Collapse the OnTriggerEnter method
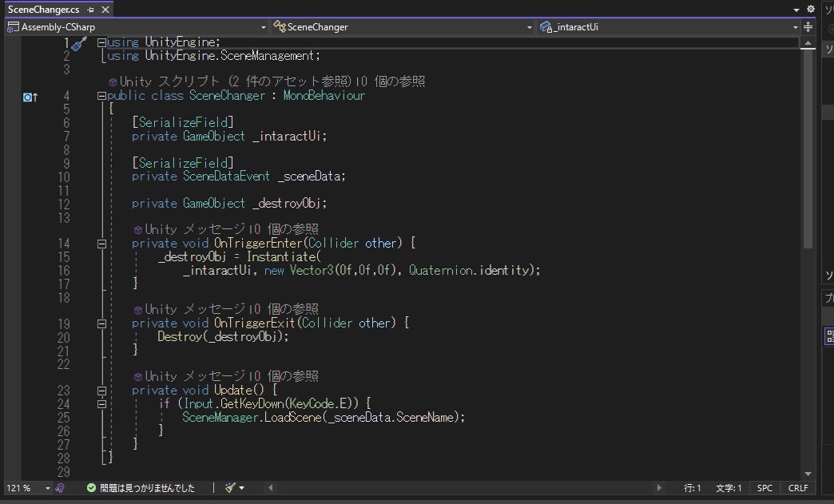 [x=101, y=244]
